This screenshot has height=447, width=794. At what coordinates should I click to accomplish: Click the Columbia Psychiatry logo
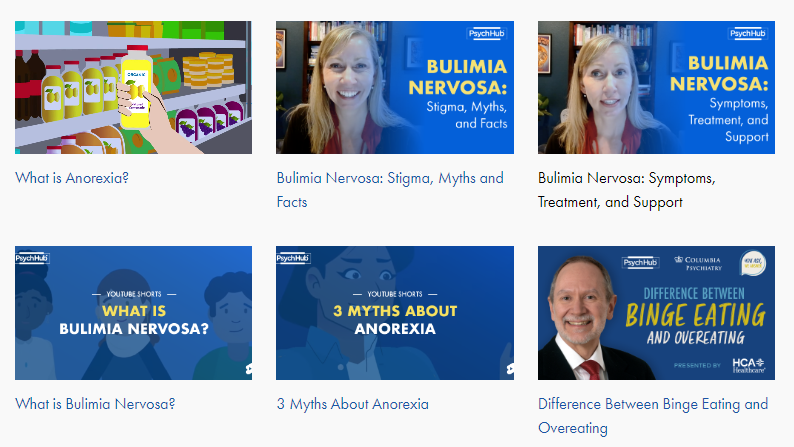click(698, 263)
